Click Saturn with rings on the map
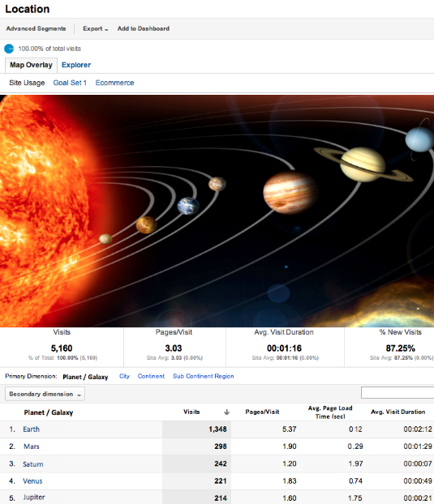Image resolution: width=434 pixels, height=504 pixels. [x=363, y=164]
